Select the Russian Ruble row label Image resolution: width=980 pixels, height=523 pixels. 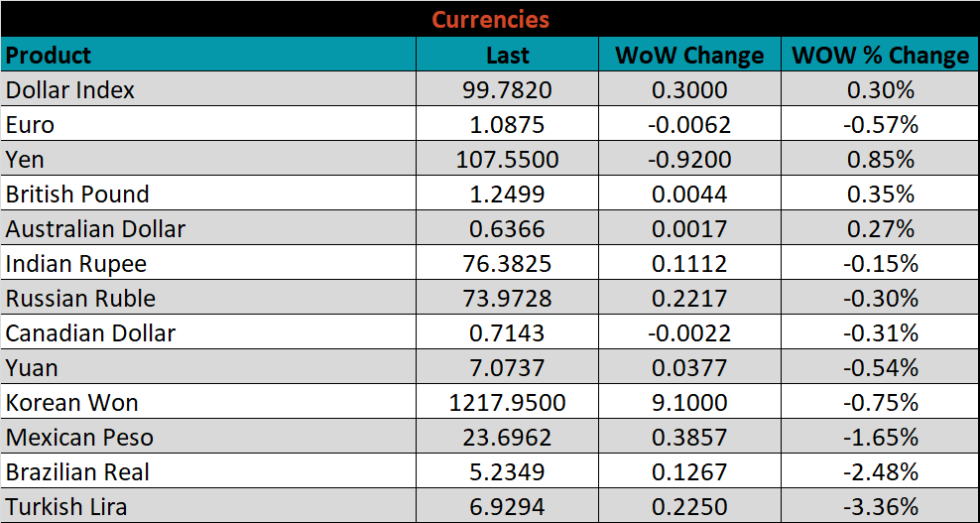pos(80,299)
